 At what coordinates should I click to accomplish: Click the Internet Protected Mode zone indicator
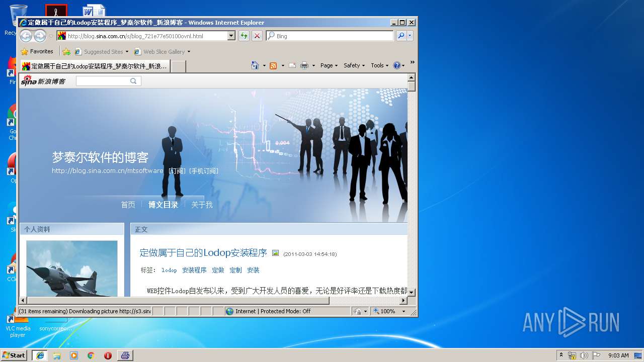coord(287,311)
